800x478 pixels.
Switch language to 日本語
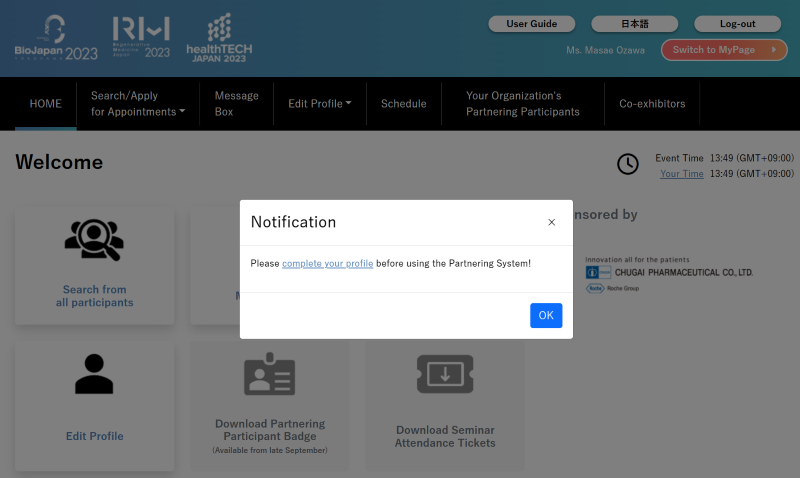click(635, 23)
